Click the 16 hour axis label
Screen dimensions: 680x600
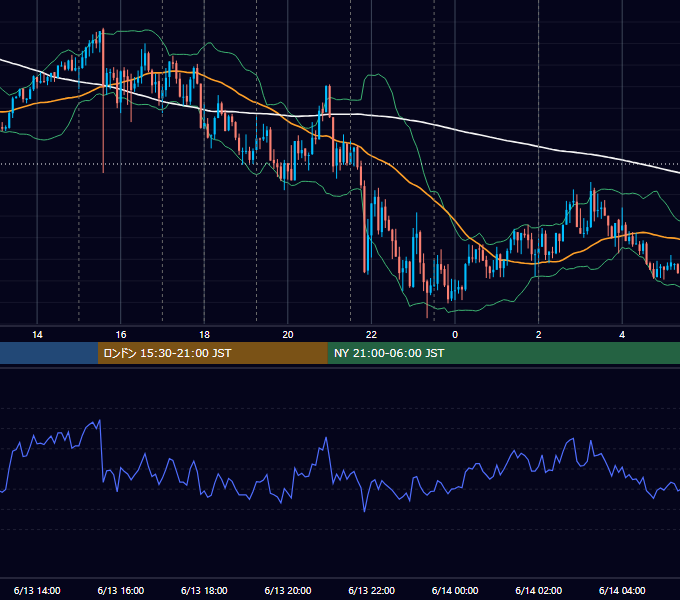tap(121, 335)
